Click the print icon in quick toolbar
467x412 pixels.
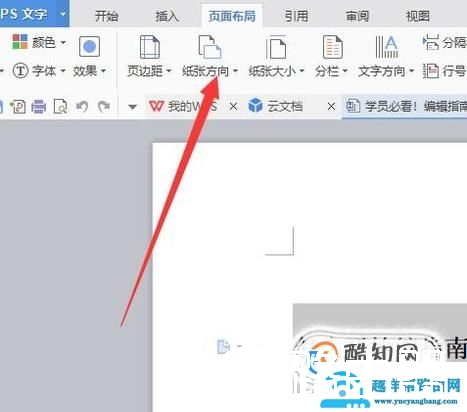pos(39,107)
